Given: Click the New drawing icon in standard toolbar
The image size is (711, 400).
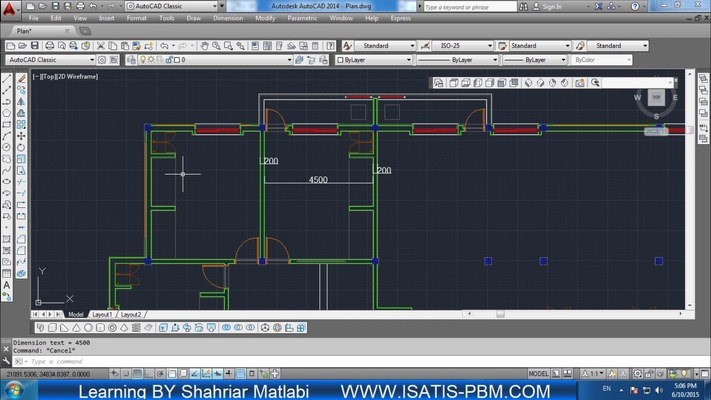Looking at the screenshot, I should coord(11,46).
